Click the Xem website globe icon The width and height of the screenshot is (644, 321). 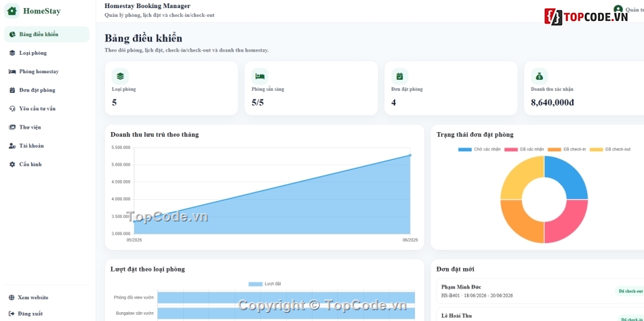tap(12, 297)
